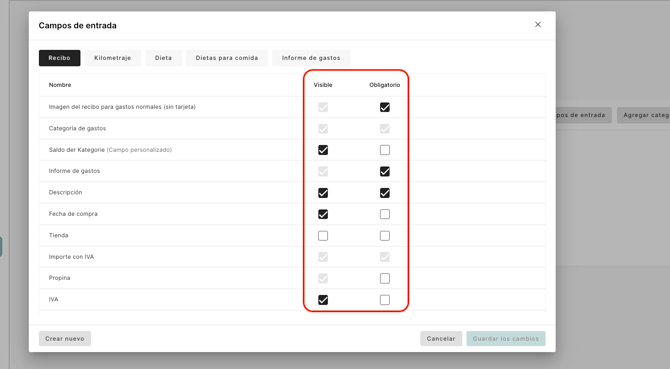
Task: Close the Campos de entrada dialog
Action: click(x=538, y=25)
